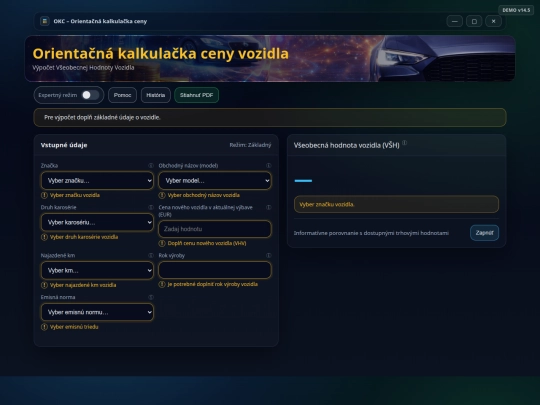
Task: Click warning icon before 'Je potrebné doplniť rok'
Action: 162,284
